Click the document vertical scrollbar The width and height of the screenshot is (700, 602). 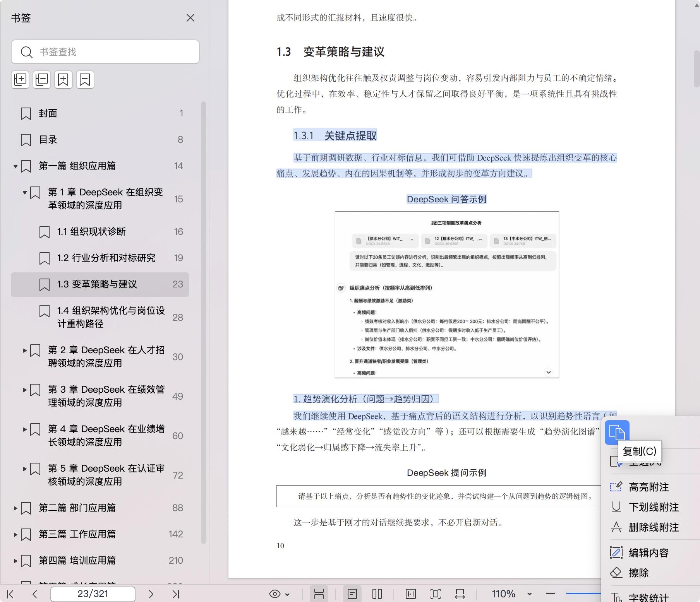point(697,69)
